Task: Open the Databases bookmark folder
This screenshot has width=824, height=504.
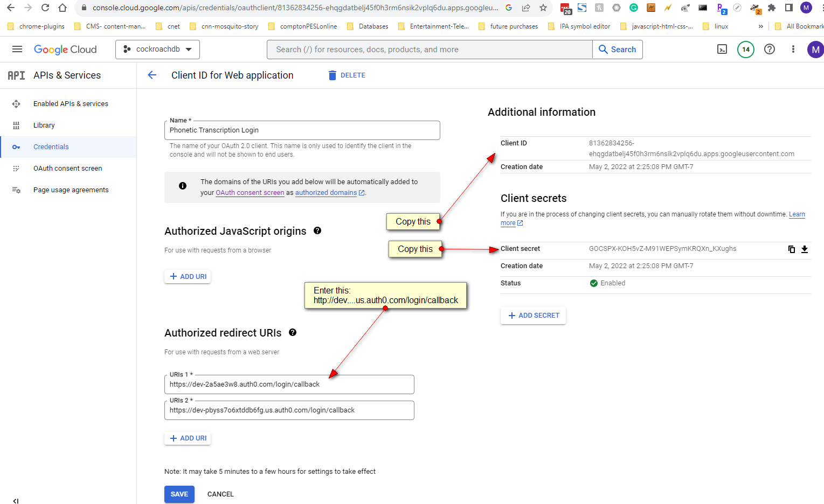Action: coord(368,26)
